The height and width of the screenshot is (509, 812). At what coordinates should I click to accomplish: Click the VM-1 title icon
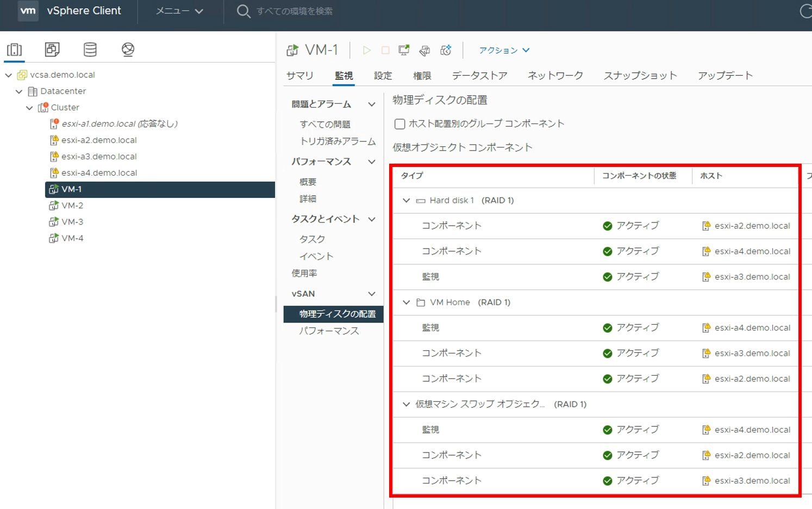pos(292,50)
